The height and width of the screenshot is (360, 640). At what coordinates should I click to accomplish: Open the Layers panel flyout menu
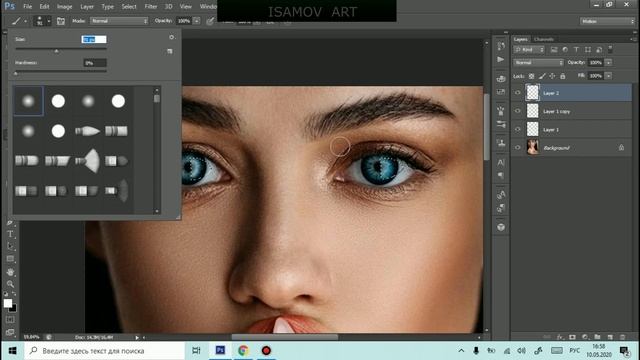634,39
